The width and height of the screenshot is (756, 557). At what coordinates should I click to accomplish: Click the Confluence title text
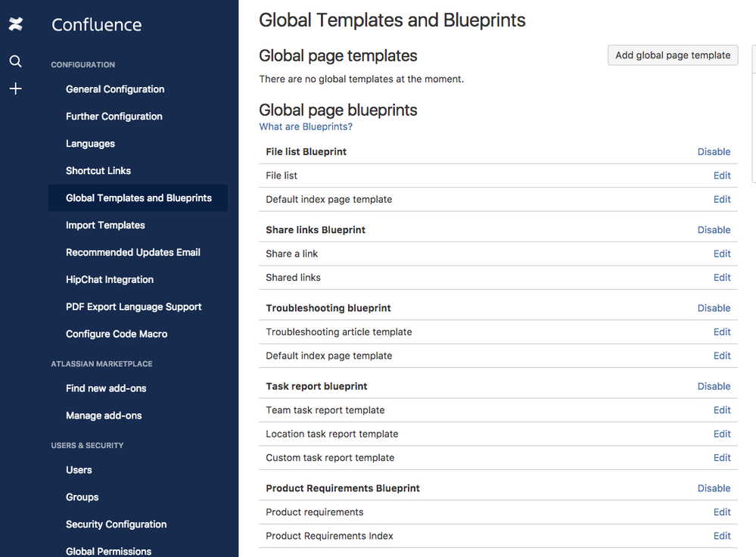(96, 24)
